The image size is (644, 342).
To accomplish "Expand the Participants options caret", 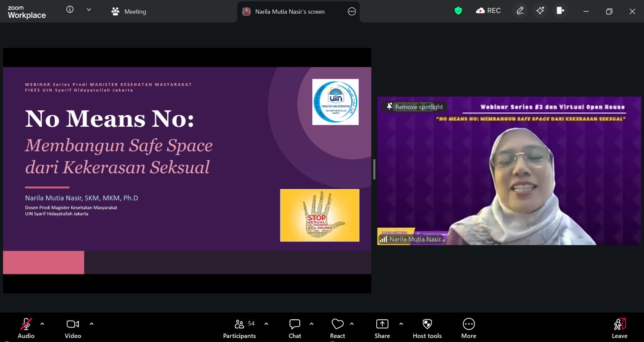I will point(266,323).
